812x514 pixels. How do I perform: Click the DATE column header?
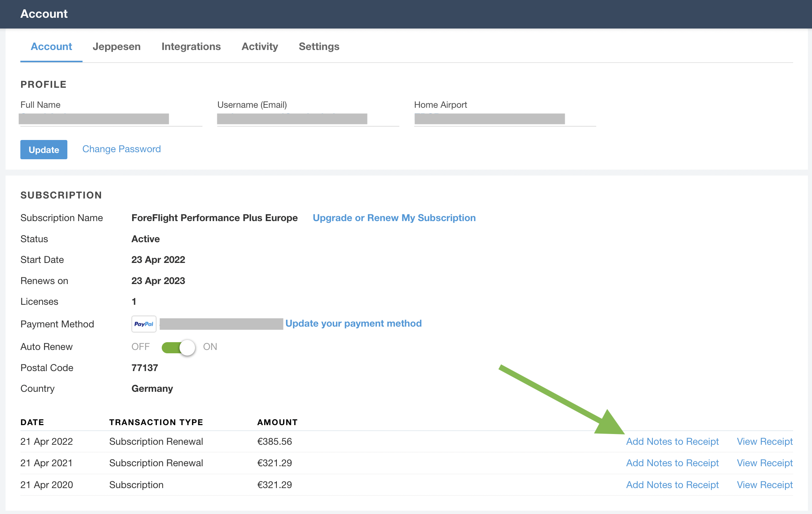pyautogui.click(x=32, y=422)
